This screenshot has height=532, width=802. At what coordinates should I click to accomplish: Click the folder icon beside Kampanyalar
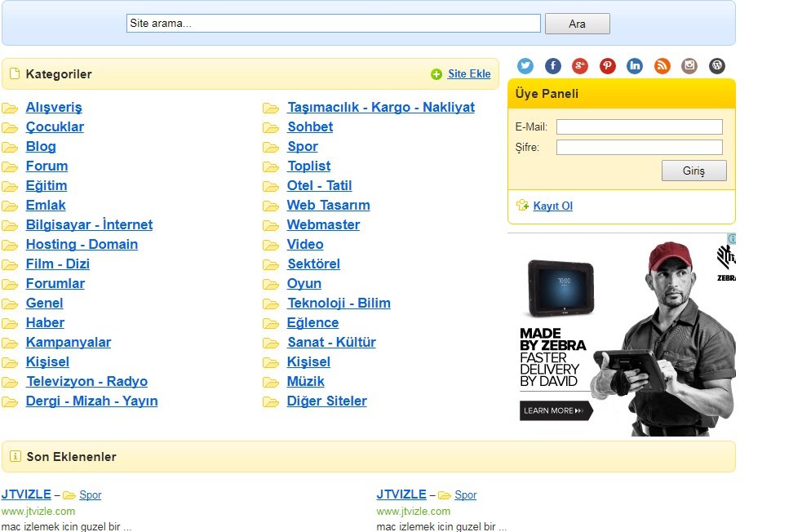pos(10,343)
